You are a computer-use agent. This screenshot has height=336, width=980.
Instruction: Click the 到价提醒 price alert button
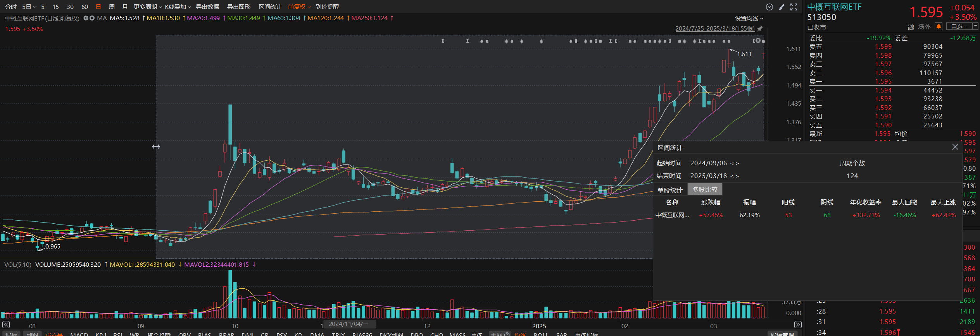(327, 7)
